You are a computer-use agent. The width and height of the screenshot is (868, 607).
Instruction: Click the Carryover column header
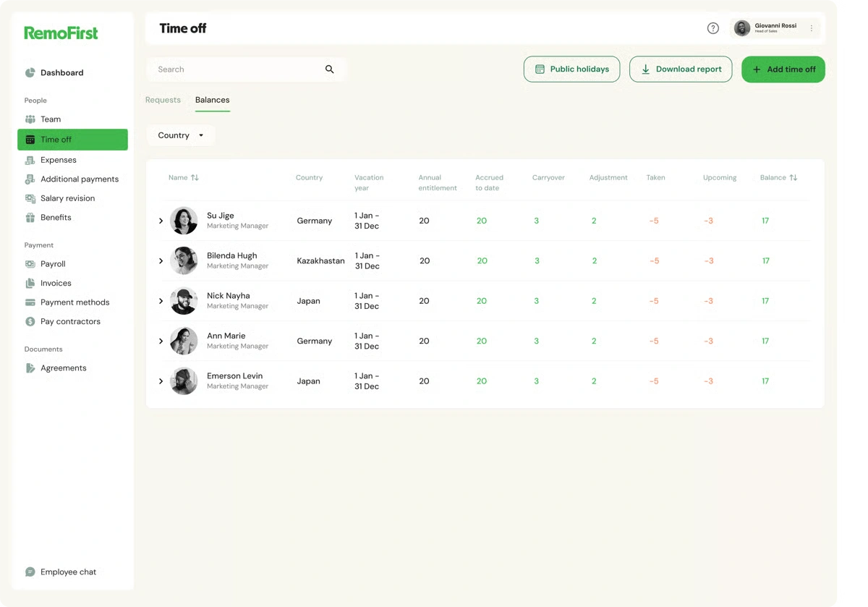point(548,177)
